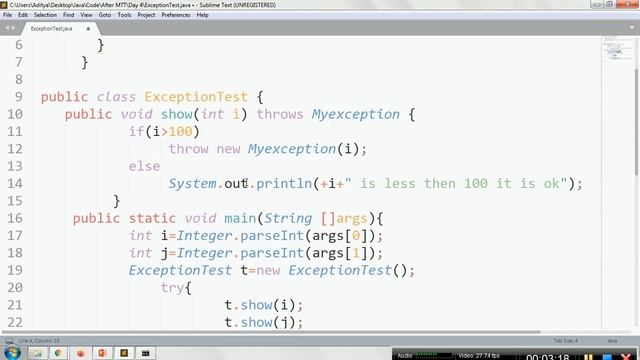Screen dimensions: 640x360
Task: Click the horizontal scrollbar at the bottom
Action: 271,332
